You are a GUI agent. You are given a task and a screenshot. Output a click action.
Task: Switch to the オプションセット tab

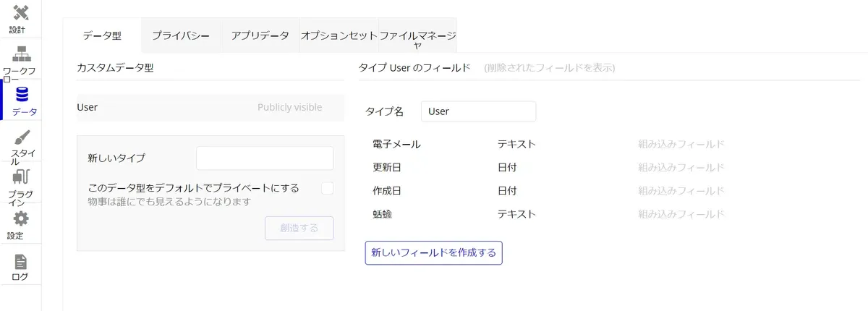click(x=339, y=35)
